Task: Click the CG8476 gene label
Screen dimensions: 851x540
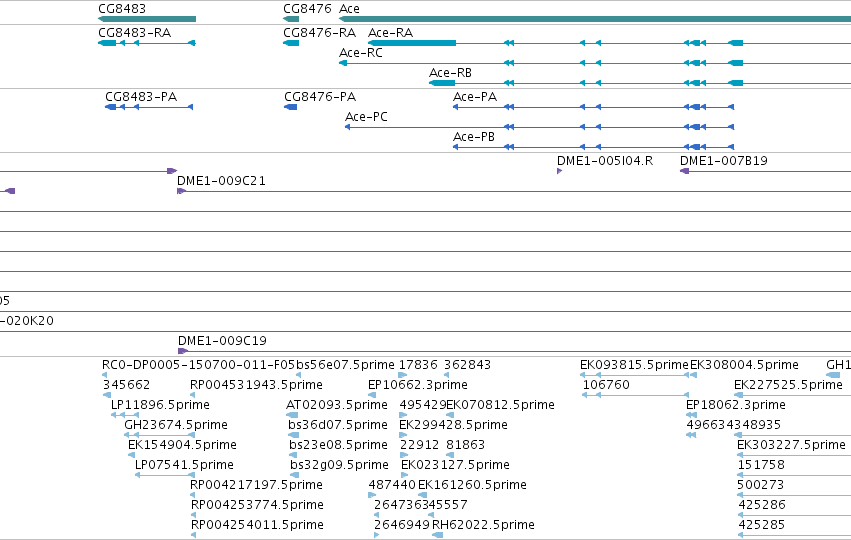Action: coord(307,9)
